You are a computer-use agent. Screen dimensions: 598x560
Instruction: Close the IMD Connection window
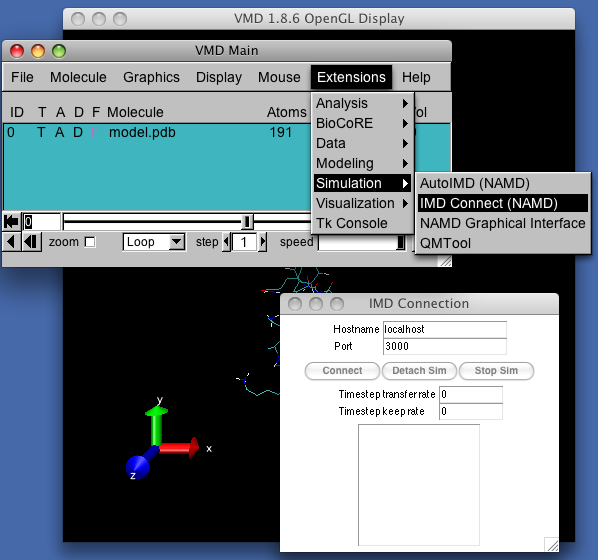[x=295, y=304]
